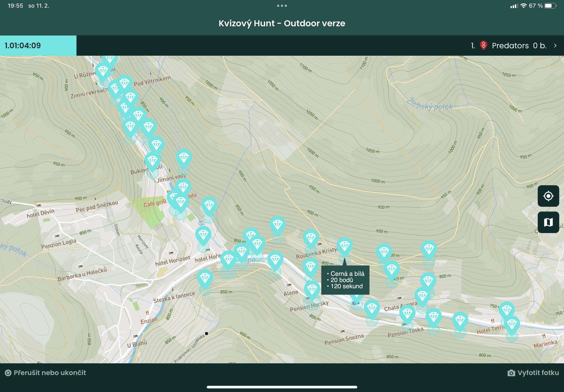564x392 pixels.
Task: Tap the diamond marker just left of Hotel Tetří label
Action: coord(460,320)
